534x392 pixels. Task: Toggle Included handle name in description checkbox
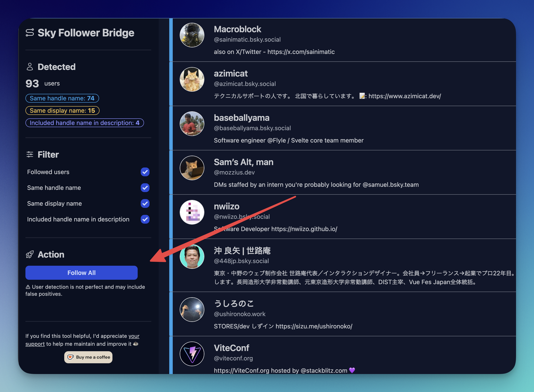[x=145, y=219]
